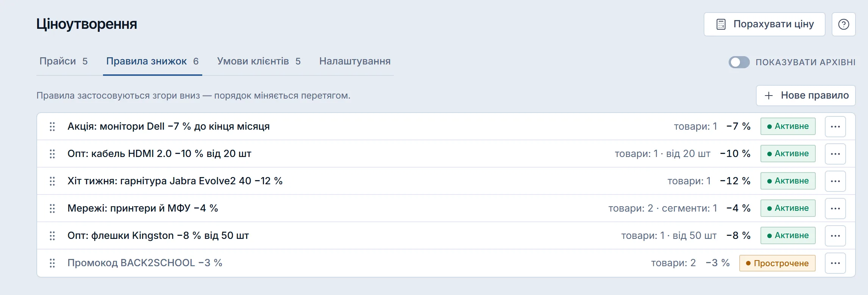868x295 pixels.
Task: Click Активне status of принтери й МФУ rule
Action: tap(788, 208)
